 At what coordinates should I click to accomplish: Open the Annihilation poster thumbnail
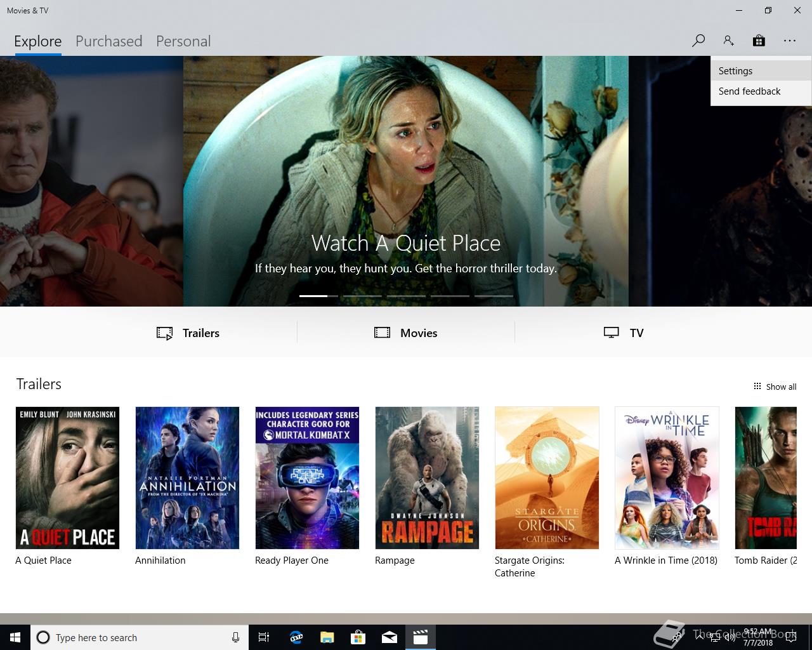click(x=187, y=478)
